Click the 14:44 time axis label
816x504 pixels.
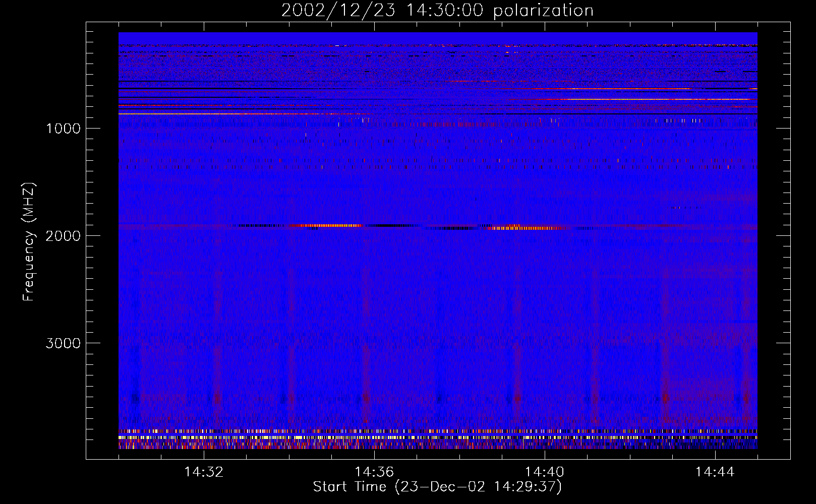click(x=715, y=472)
